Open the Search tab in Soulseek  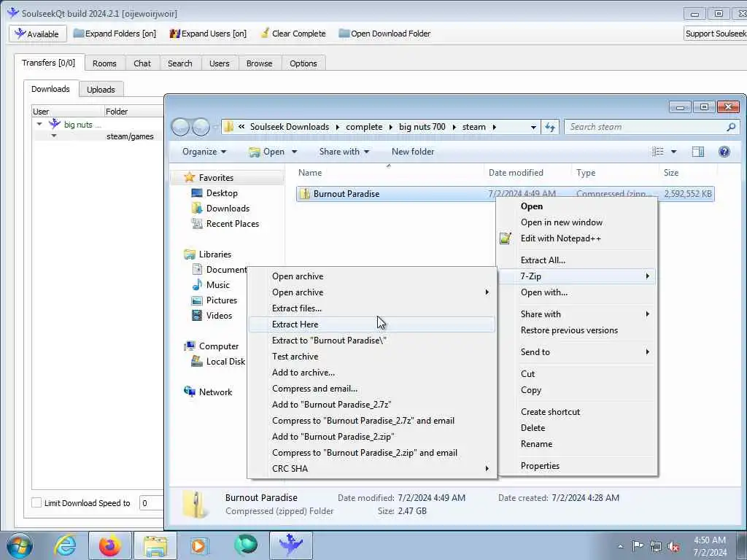[x=180, y=63]
